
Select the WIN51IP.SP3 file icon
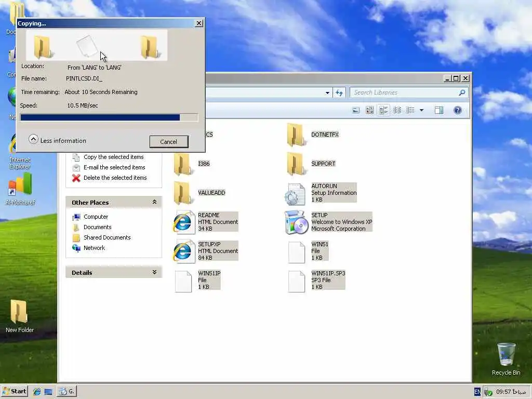pos(296,281)
